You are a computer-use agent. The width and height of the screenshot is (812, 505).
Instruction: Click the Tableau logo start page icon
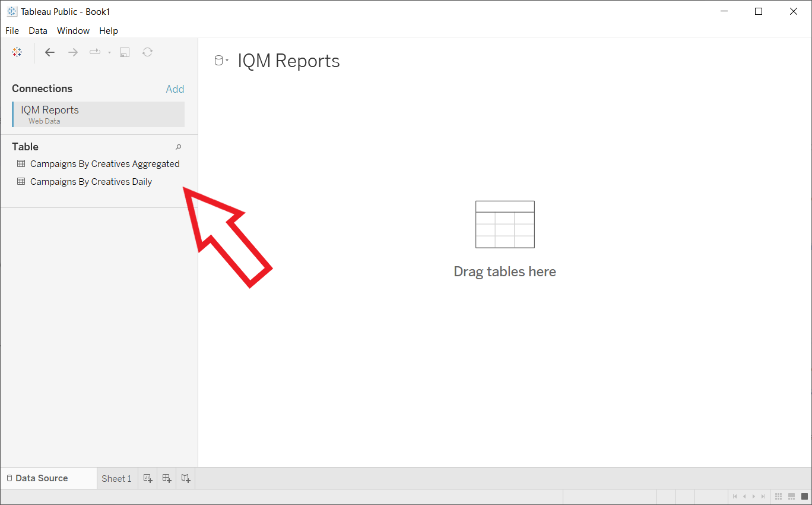pos(17,52)
